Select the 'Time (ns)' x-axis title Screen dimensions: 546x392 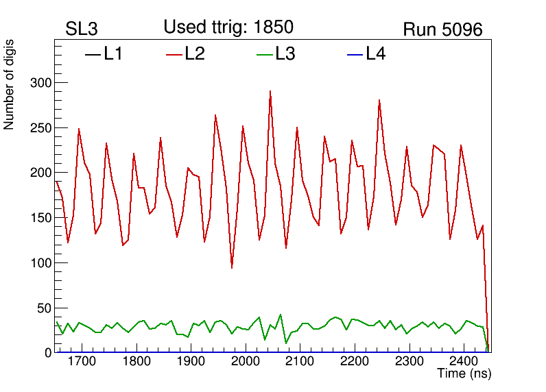464,374
